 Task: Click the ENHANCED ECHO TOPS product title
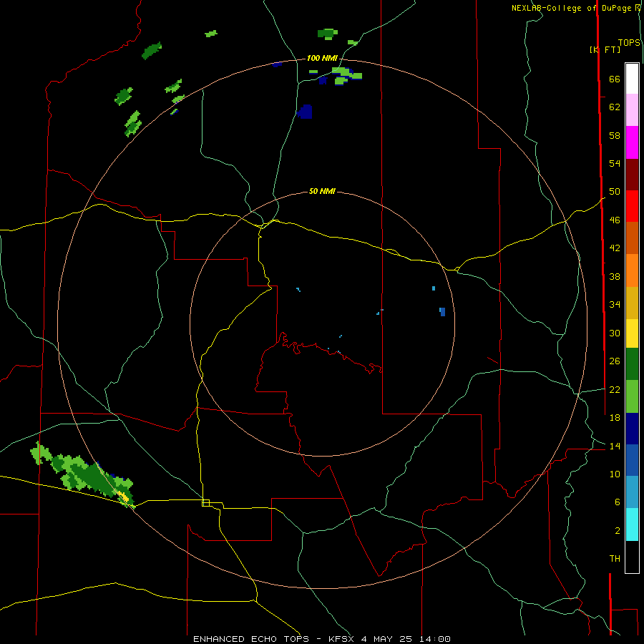coord(251,639)
